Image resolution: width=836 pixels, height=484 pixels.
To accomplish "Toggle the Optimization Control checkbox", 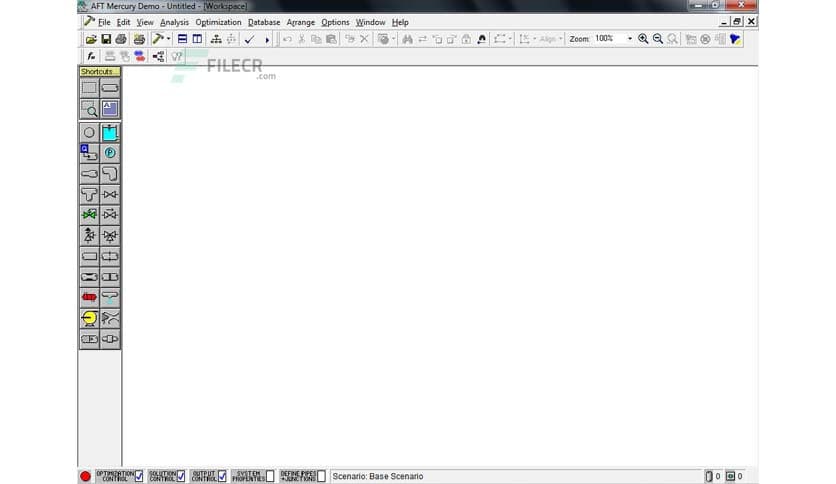I will pyautogui.click(x=139, y=476).
